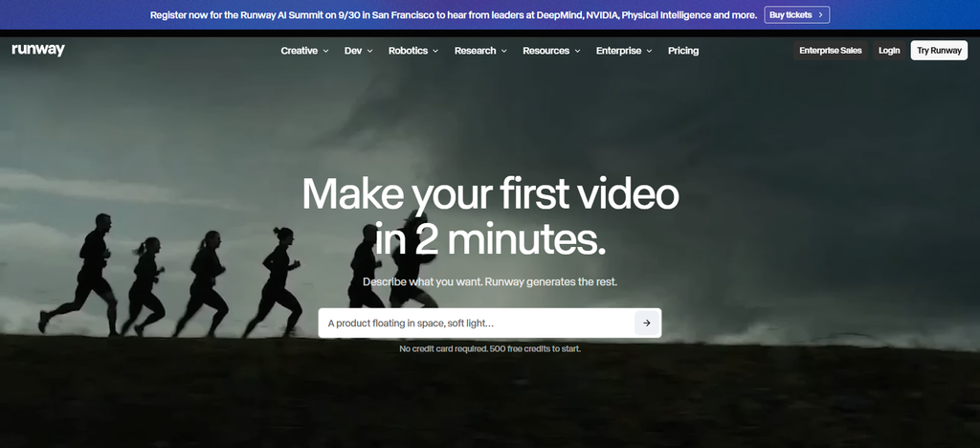Open the Resources dropdown
This screenshot has height=448, width=980.
(x=551, y=51)
